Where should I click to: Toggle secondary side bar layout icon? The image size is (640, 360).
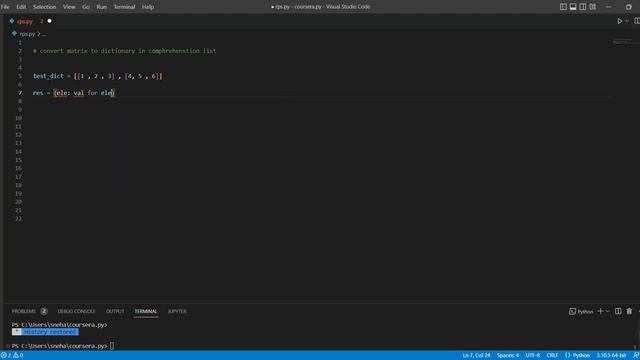click(583, 7)
